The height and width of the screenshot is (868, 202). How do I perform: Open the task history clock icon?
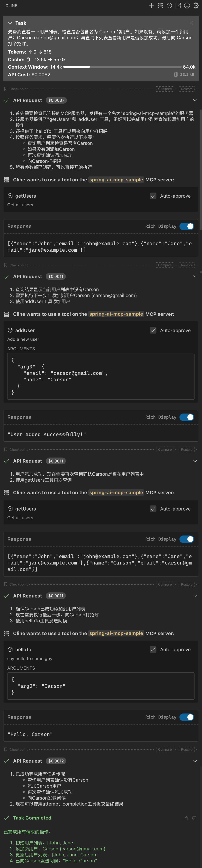click(x=169, y=5)
